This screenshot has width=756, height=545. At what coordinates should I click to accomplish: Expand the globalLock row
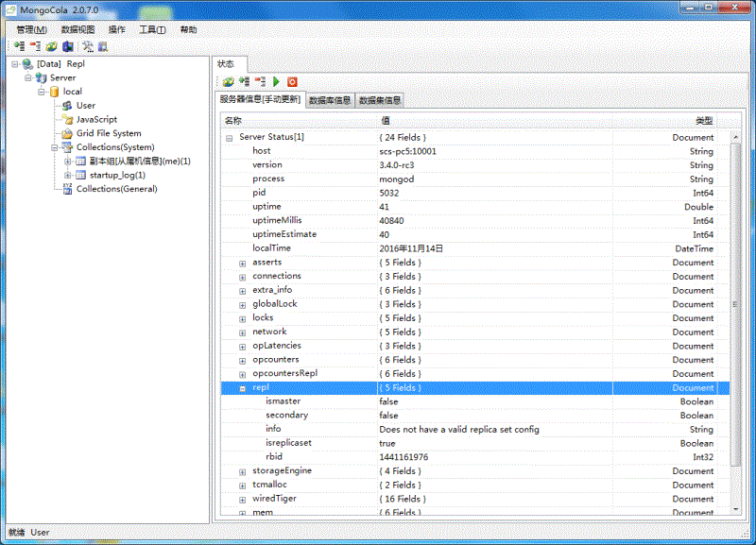(243, 305)
